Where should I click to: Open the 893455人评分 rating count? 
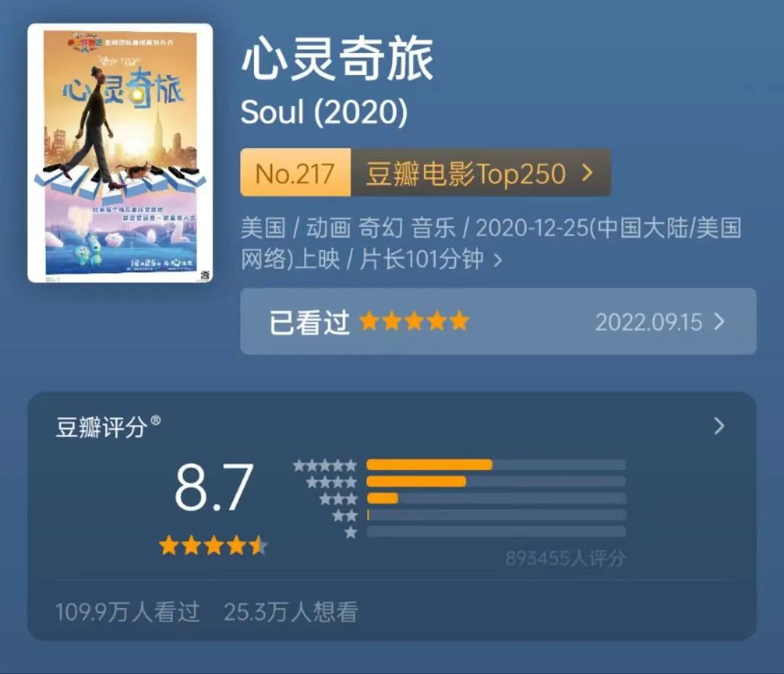[565, 558]
